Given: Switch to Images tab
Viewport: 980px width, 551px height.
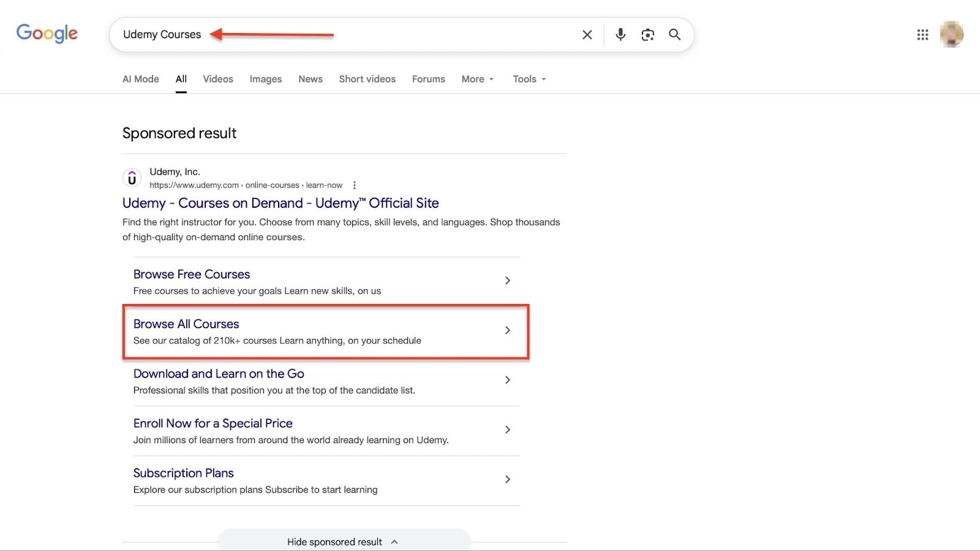Looking at the screenshot, I should (266, 79).
